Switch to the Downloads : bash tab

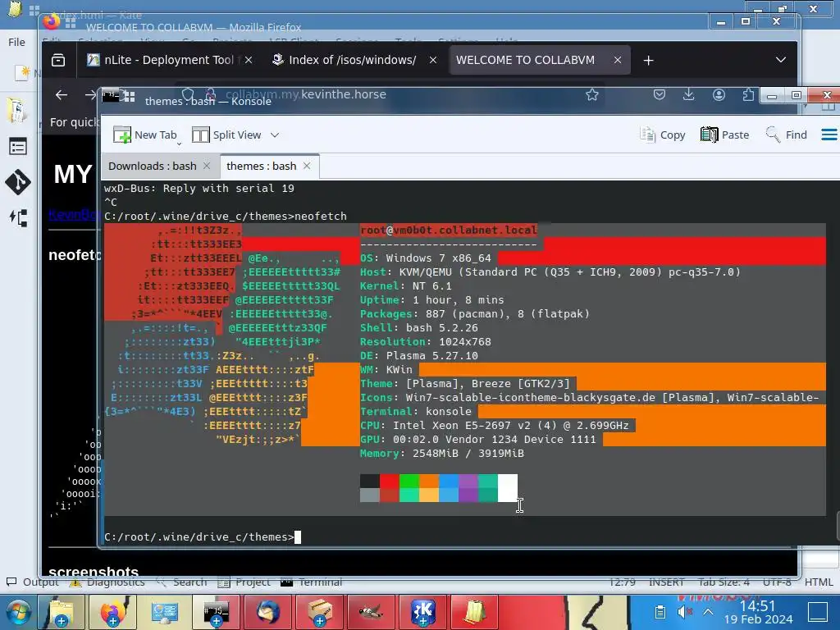(x=152, y=166)
